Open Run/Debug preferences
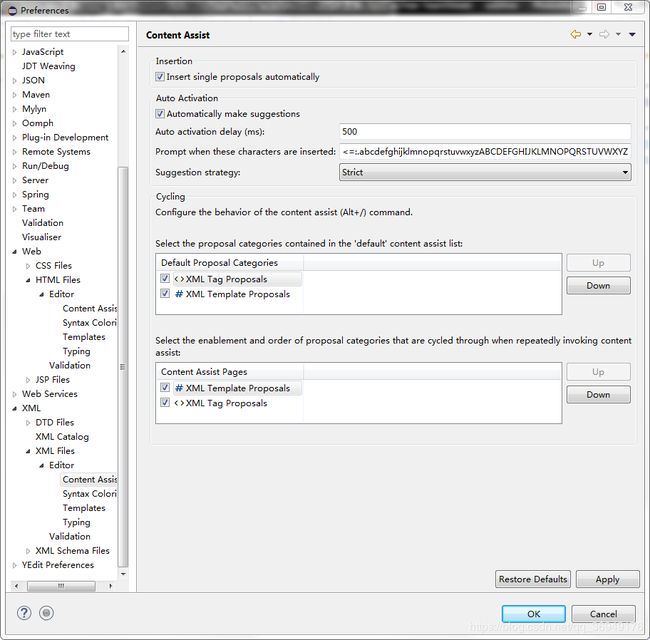The height and width of the screenshot is (640, 650). click(x=46, y=166)
